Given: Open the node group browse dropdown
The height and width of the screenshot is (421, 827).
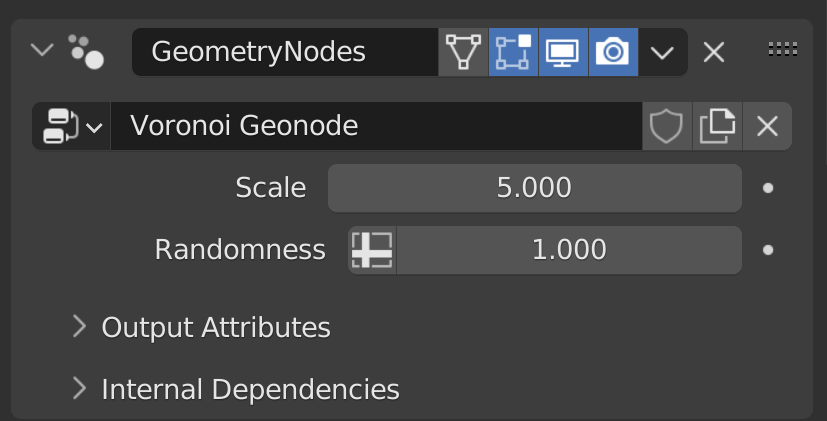Looking at the screenshot, I should click(71, 127).
